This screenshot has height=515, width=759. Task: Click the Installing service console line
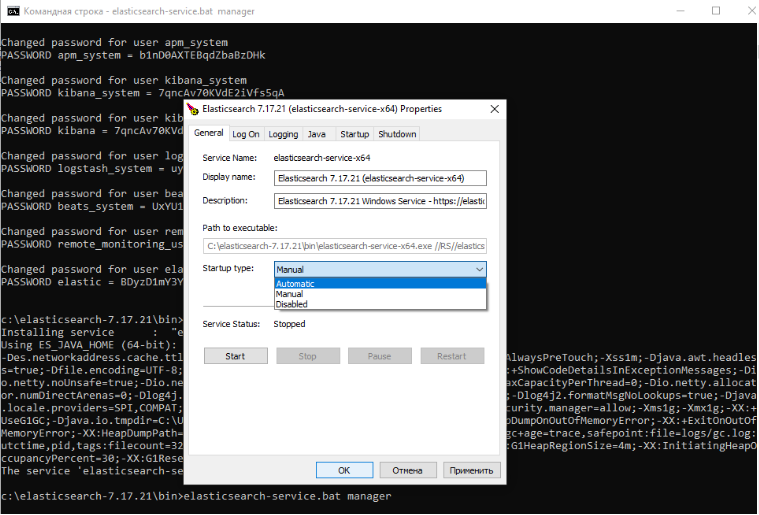click(x=92, y=333)
